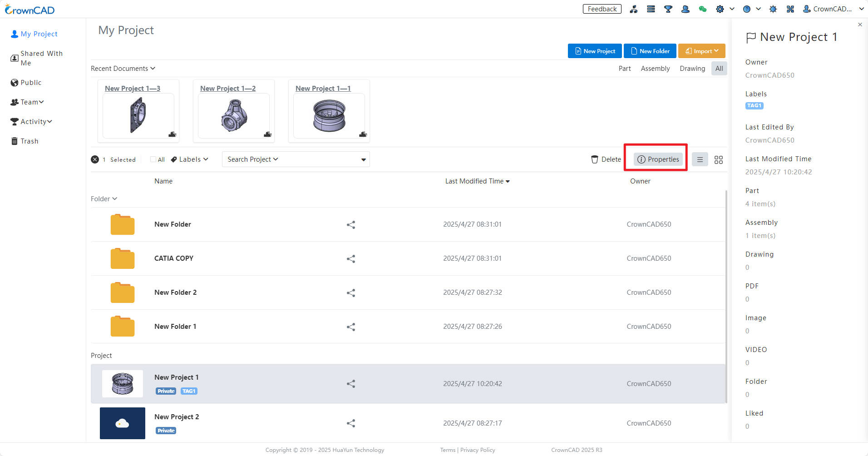Click the New Project button
Image resolution: width=868 pixels, height=456 pixels.
595,51
